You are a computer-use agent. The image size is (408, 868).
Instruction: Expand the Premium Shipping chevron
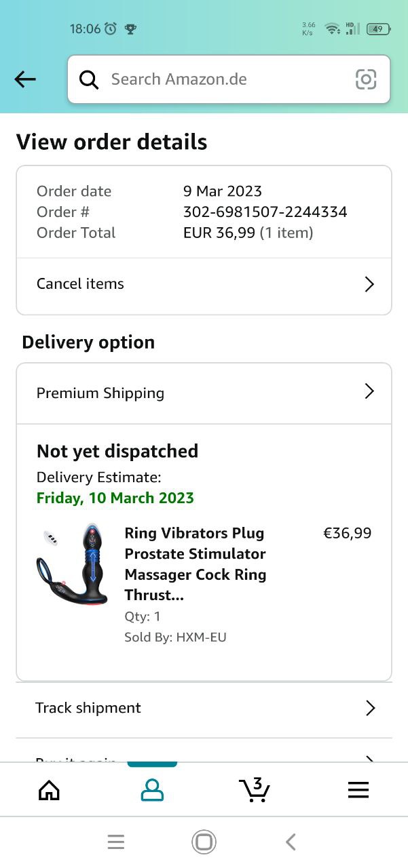tap(369, 391)
